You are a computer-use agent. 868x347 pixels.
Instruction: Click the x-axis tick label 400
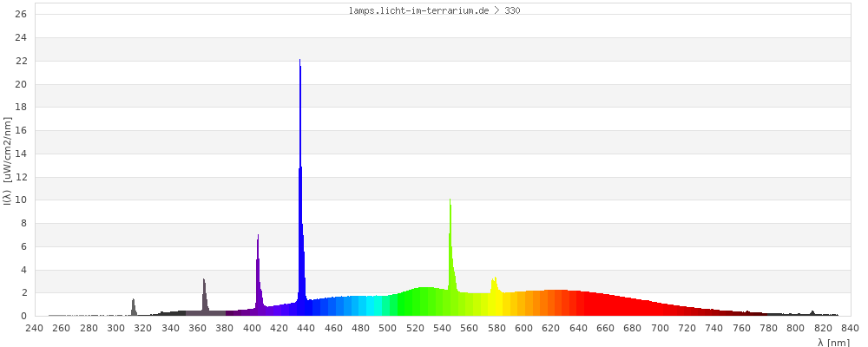(x=252, y=328)
